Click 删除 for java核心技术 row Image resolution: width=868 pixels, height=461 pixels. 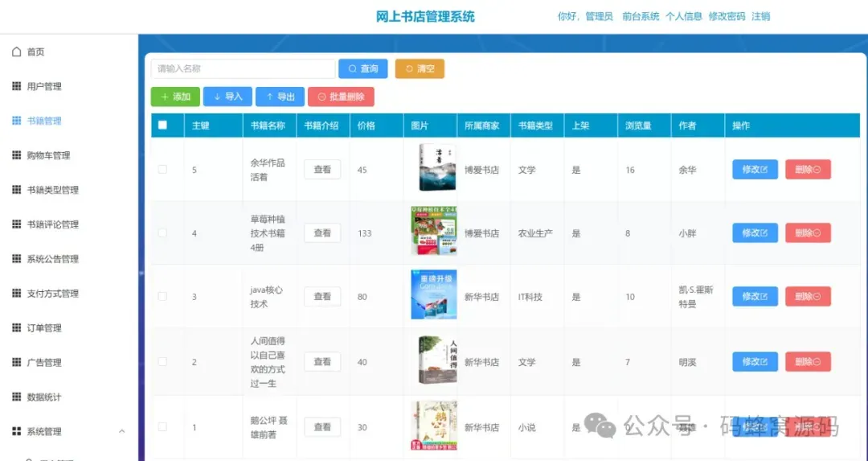[x=809, y=296]
